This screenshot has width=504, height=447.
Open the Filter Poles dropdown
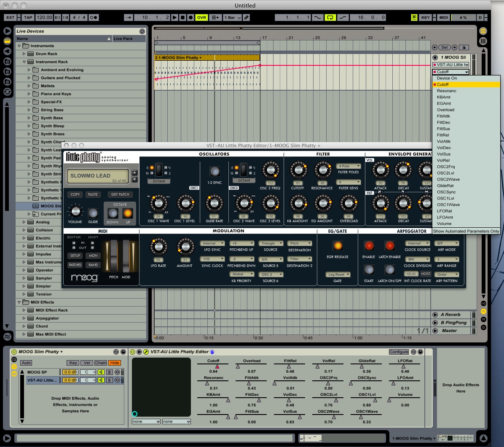point(349,166)
